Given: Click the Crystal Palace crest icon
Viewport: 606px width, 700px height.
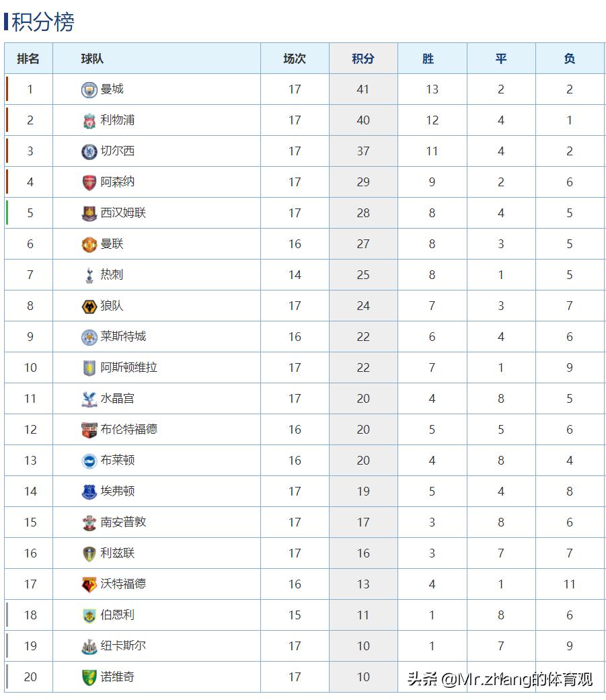Looking at the screenshot, I should point(89,399).
